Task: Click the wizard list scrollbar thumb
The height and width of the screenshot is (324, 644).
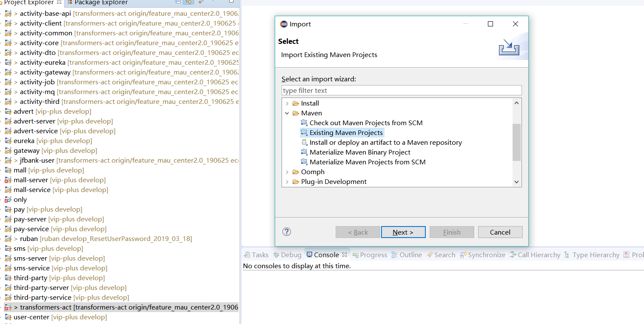Action: (x=517, y=142)
